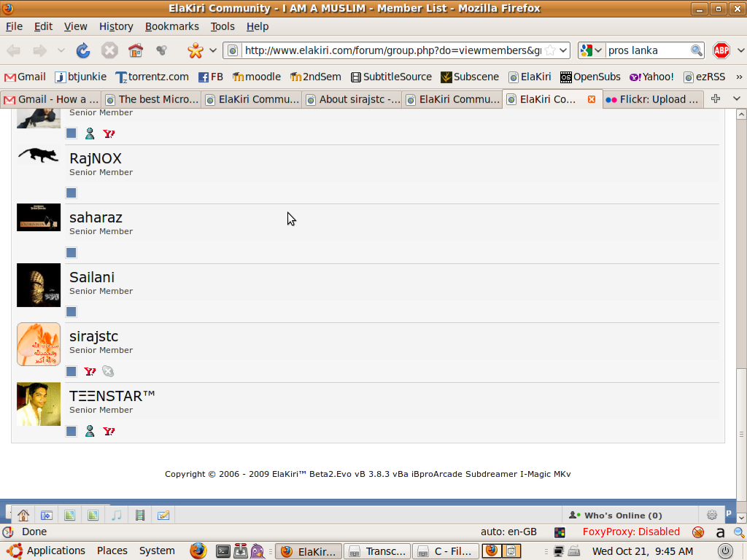Open the back/forward history dropdown arrow
The image size is (747, 560).
[61, 50]
